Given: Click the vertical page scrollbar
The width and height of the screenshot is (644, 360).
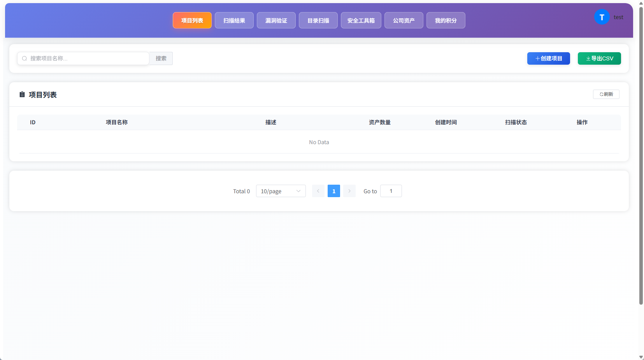Looking at the screenshot, I should point(641,156).
